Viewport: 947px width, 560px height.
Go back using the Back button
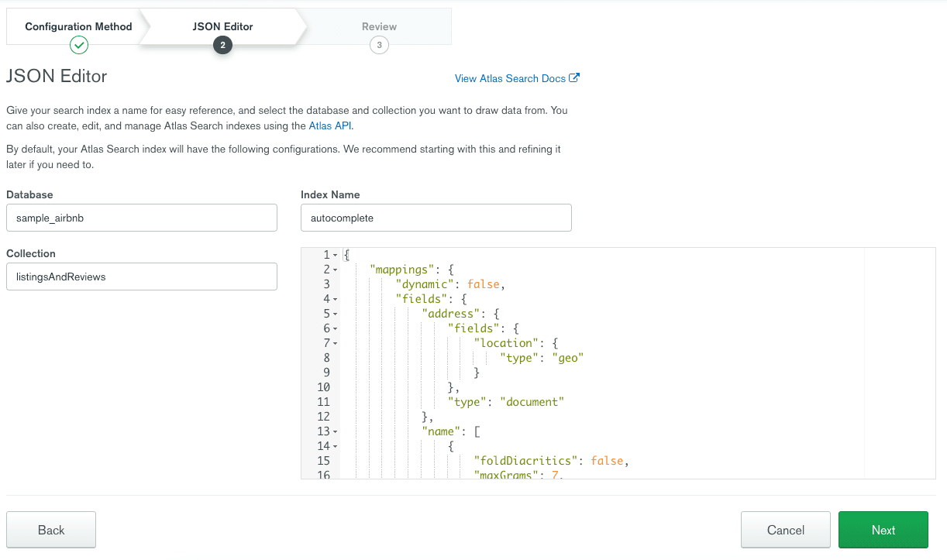(x=51, y=530)
